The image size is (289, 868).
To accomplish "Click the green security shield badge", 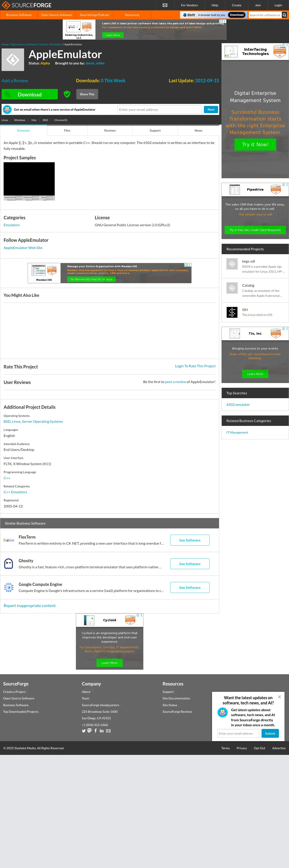I will (x=67, y=94).
